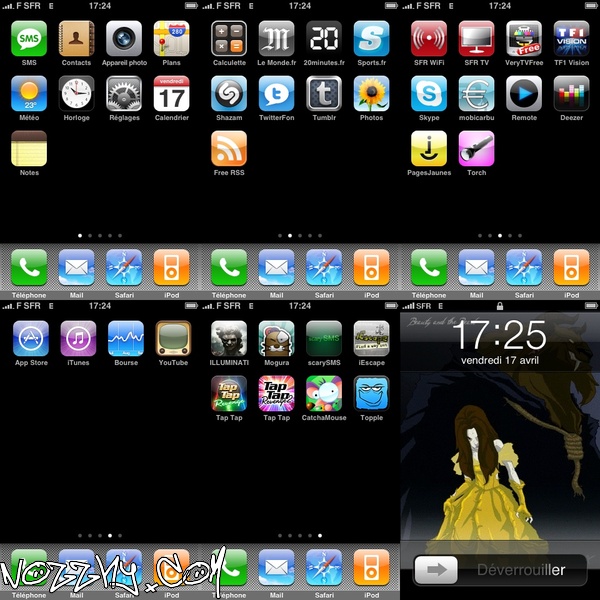Open Mail in dock under Skype screen
Screen dimensions: 600x600
pos(476,267)
